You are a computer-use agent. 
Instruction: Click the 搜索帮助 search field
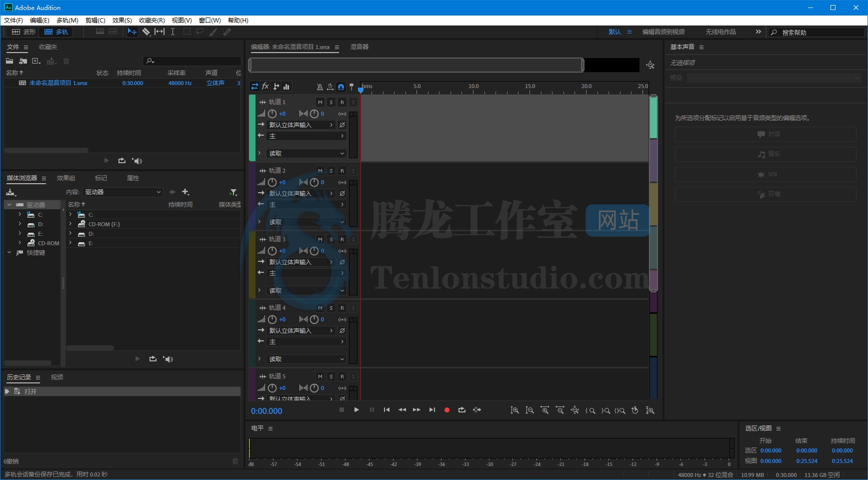(x=816, y=32)
